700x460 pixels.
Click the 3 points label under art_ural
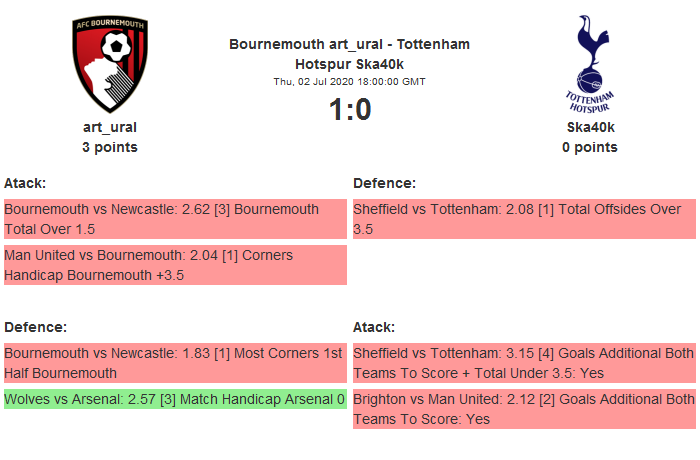click(110, 147)
